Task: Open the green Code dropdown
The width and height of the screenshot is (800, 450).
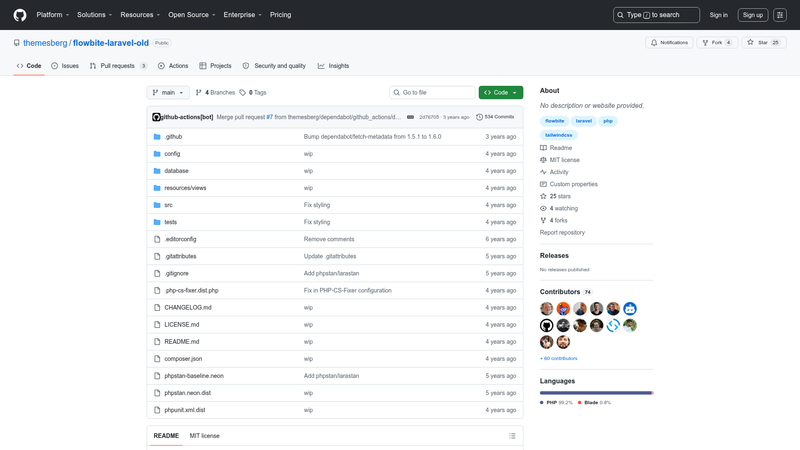Action: [x=501, y=92]
